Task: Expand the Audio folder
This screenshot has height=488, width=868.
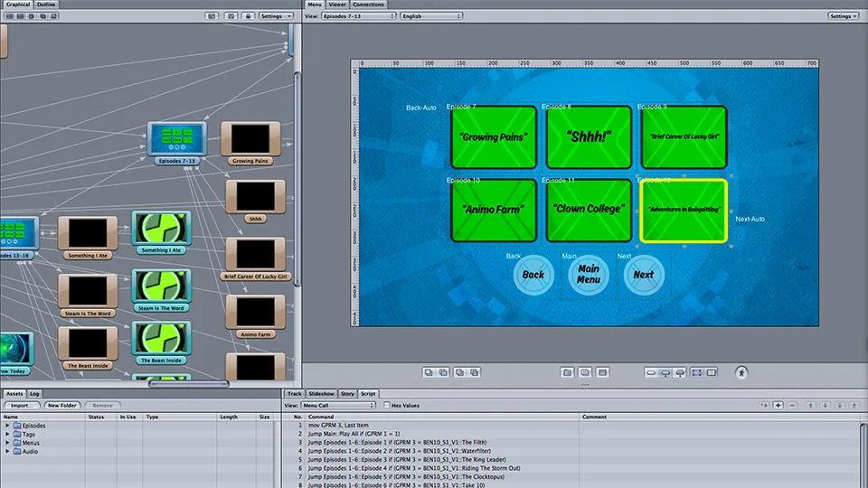Action: (8, 452)
